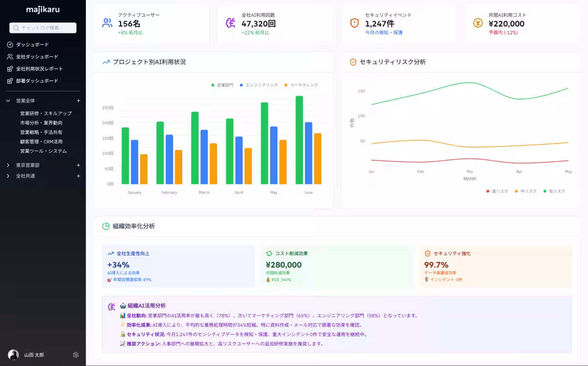Toggle 営業部門 series in bar chart legend

point(222,85)
